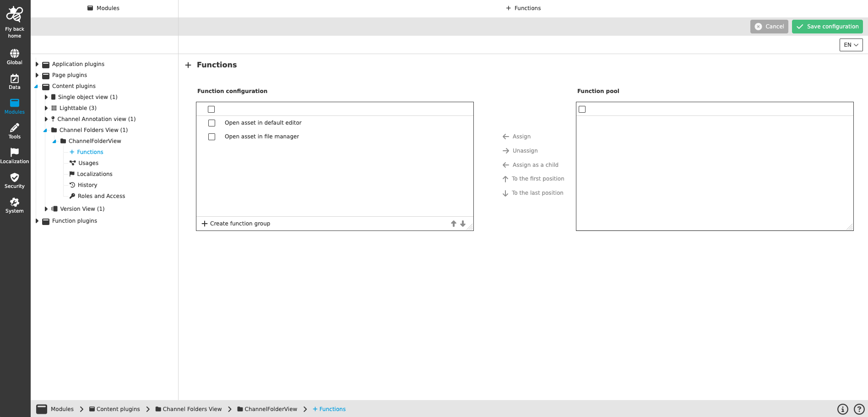Open the System settings icon
Viewport: 868px width, 417px height.
(x=14, y=203)
